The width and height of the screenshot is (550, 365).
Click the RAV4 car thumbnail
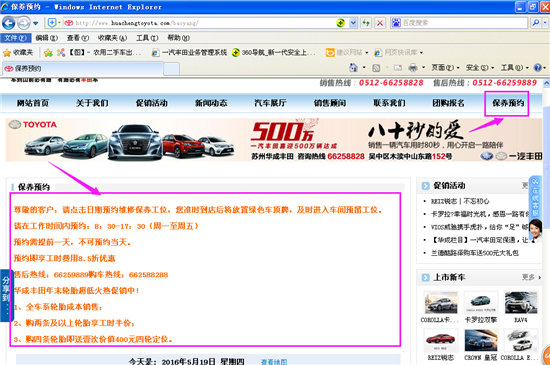[x=521, y=302]
